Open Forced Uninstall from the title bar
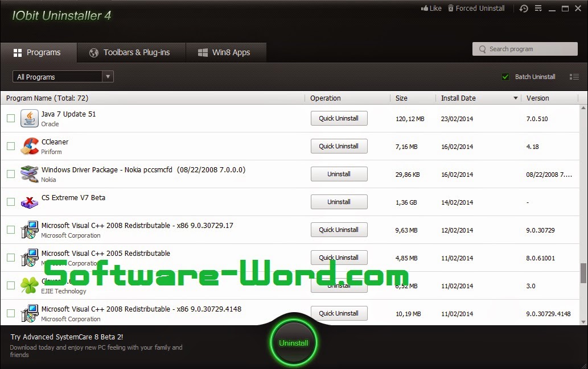Screen dimensions: 588x369 pos(476,8)
